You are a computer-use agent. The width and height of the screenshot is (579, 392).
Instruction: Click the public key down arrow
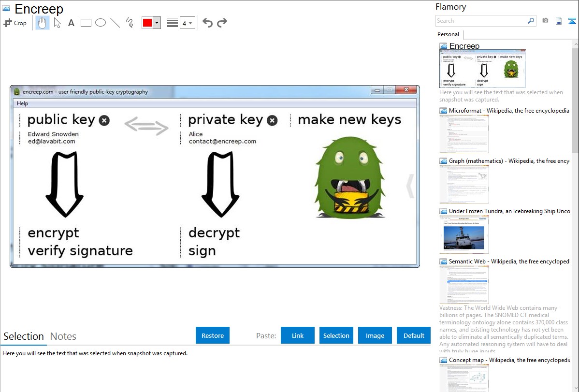tap(65, 184)
